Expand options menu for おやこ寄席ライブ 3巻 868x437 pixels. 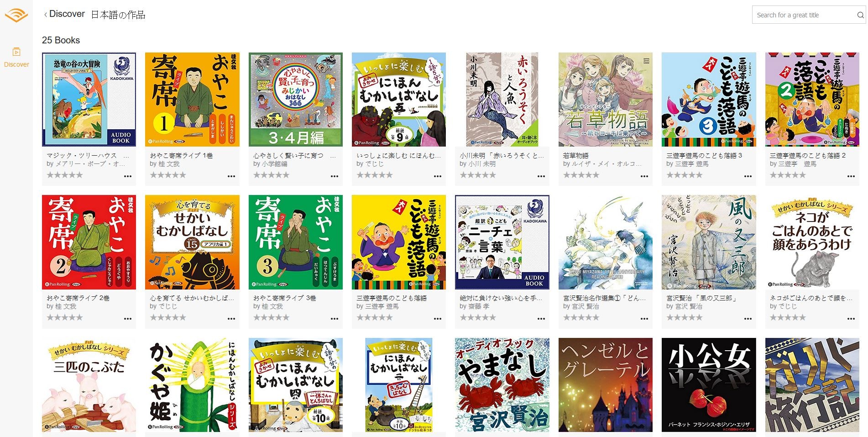335,319
